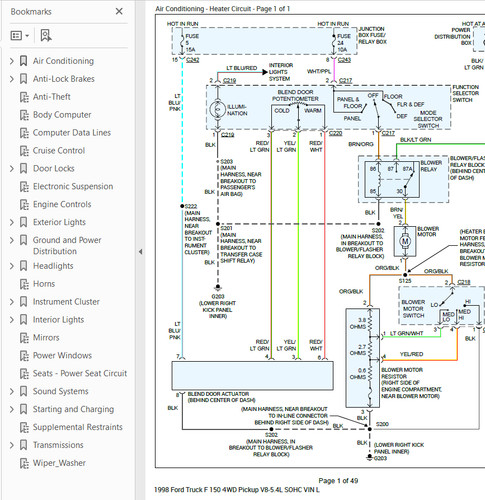Close the Bookmarks panel
Image resolution: width=485 pixels, height=500 pixels.
pos(119,11)
